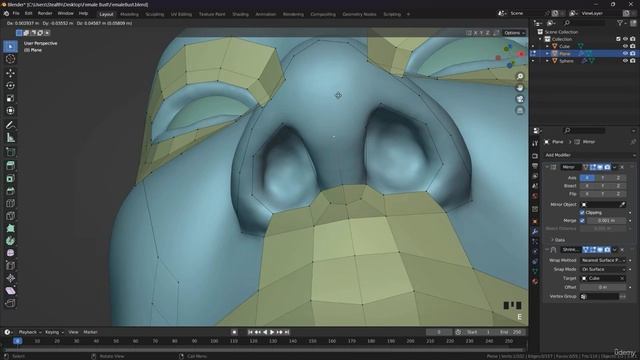Choose the Move tool
640x360 pixels.
point(10,73)
